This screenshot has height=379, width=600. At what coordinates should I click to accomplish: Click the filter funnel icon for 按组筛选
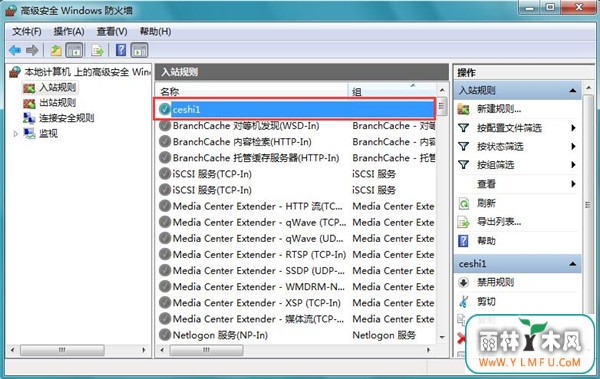pos(463,165)
